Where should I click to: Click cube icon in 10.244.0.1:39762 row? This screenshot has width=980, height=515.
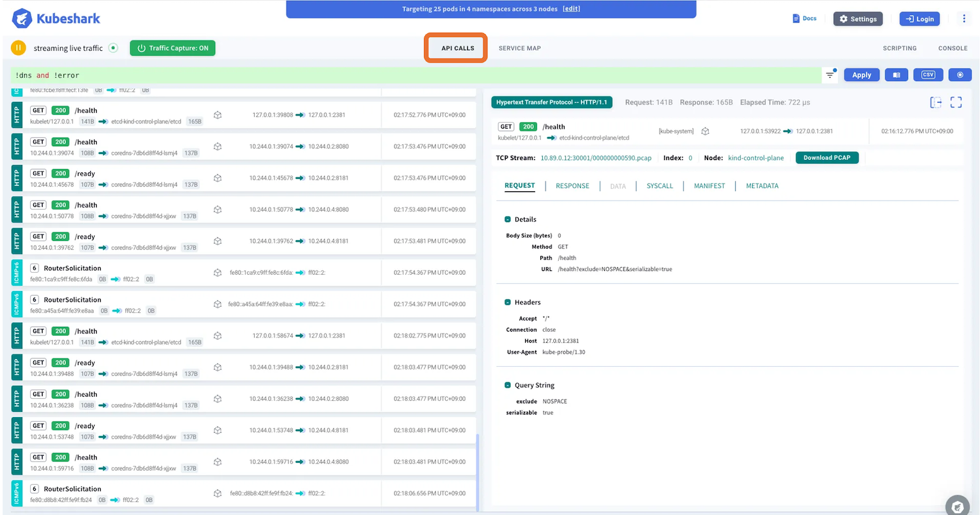[x=218, y=241]
